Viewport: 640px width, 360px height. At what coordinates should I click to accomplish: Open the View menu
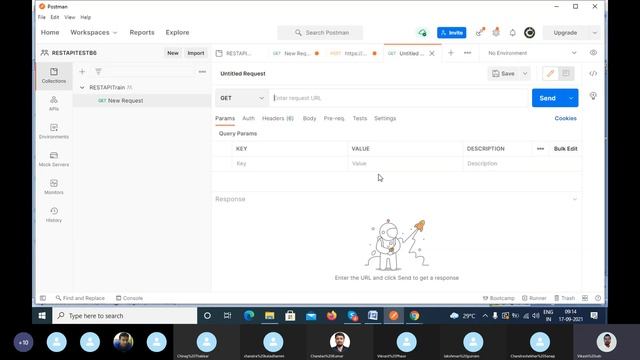pyautogui.click(x=69, y=17)
